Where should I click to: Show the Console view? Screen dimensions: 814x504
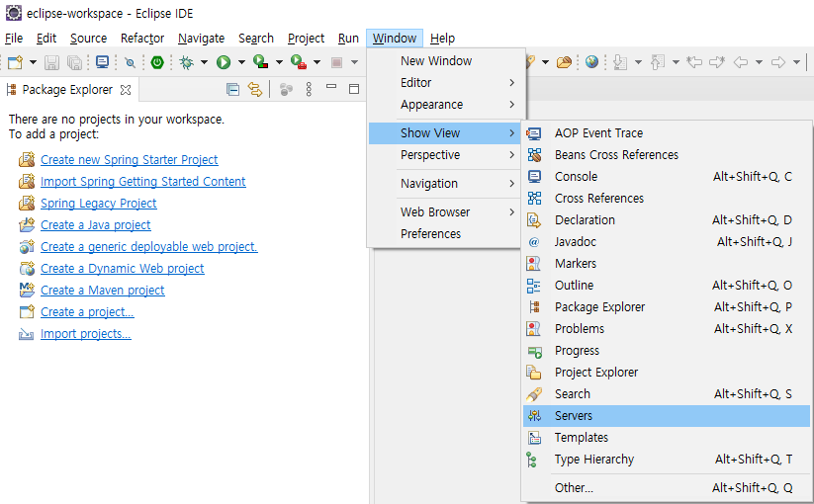coord(667,177)
